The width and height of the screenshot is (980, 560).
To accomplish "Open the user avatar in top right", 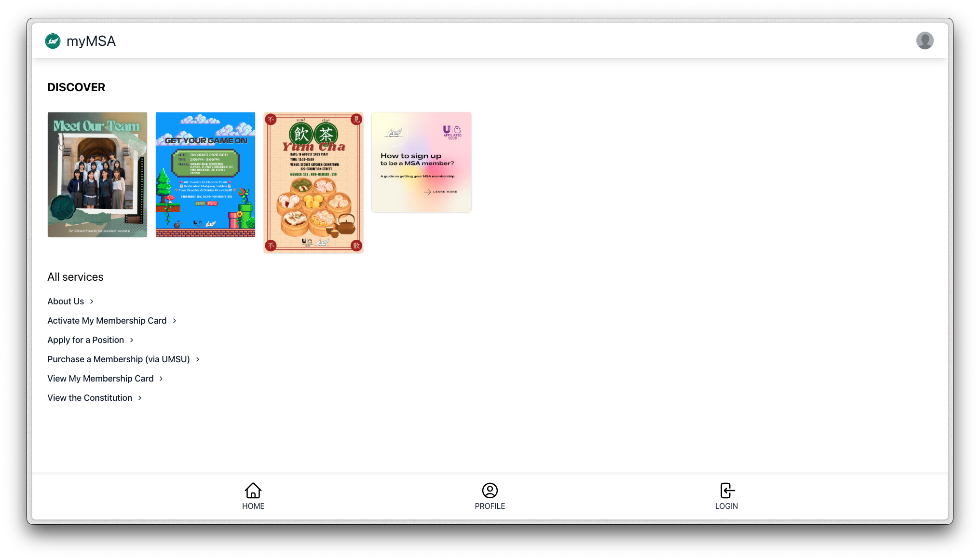I will point(925,41).
